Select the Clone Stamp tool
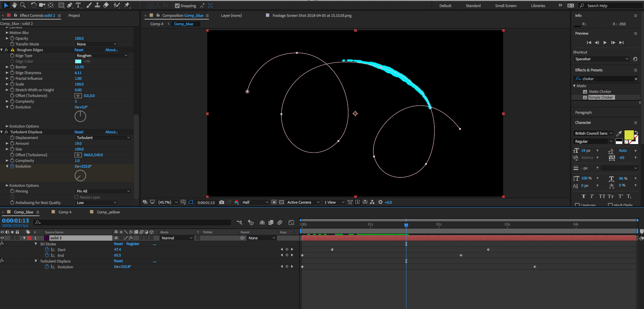The height and width of the screenshot is (309, 644). coord(97,5)
